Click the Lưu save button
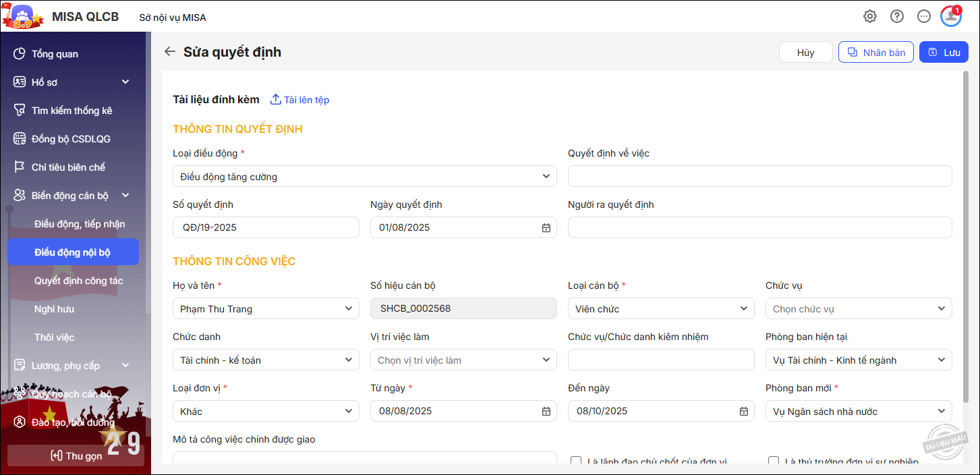This screenshot has width=980, height=475. tap(944, 53)
